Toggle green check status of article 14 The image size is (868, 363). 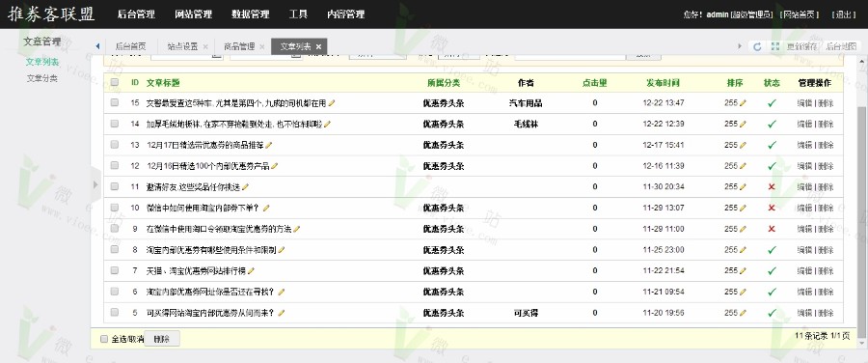pos(772,125)
